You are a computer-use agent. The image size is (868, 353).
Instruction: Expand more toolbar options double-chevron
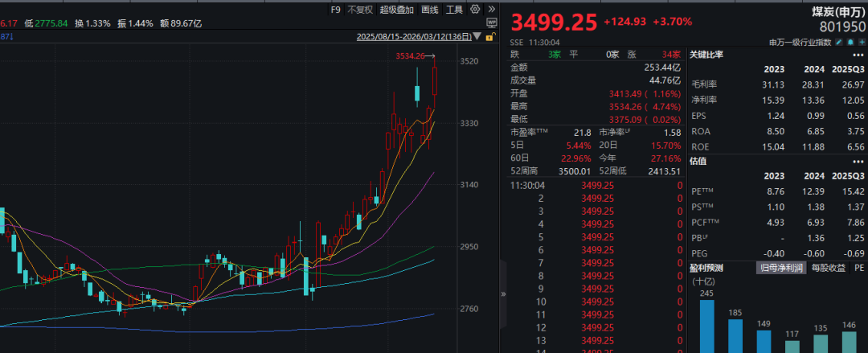[x=491, y=10]
